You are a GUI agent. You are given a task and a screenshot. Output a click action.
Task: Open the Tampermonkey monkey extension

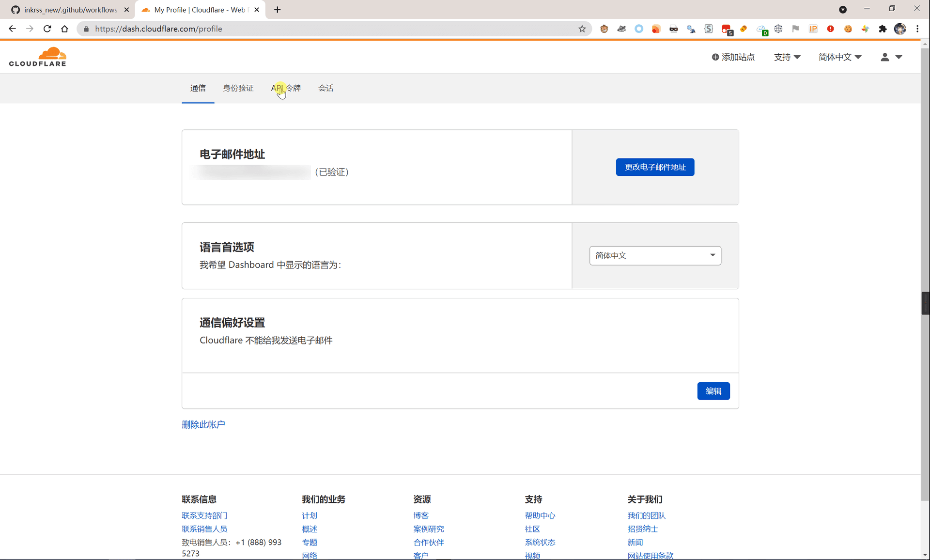coord(604,29)
